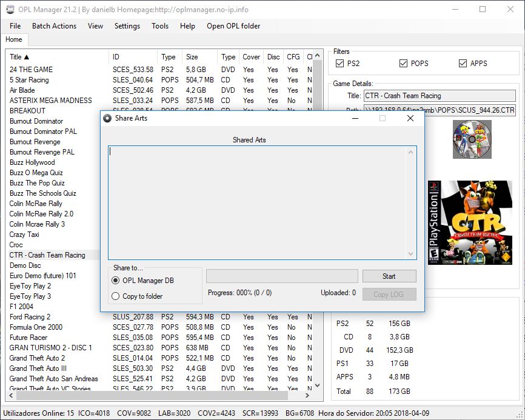This screenshot has height=420, width=525.
Task: Switch to the Home tab
Action: (14, 39)
